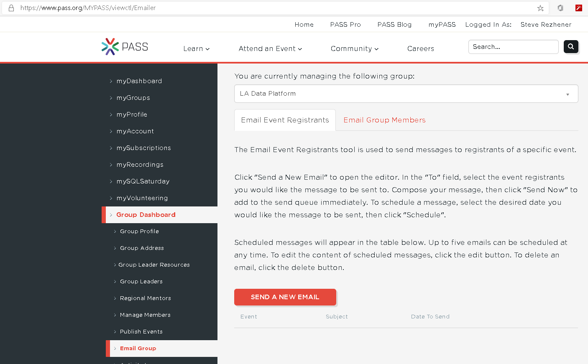
Task: Click the chevron icon beside myVolunteering
Action: pyautogui.click(x=110, y=198)
